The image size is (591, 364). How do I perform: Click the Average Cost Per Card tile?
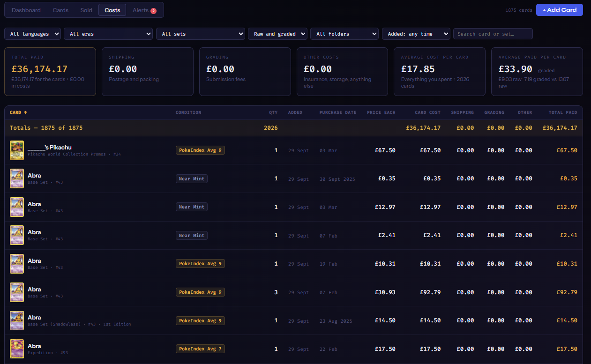(x=440, y=72)
